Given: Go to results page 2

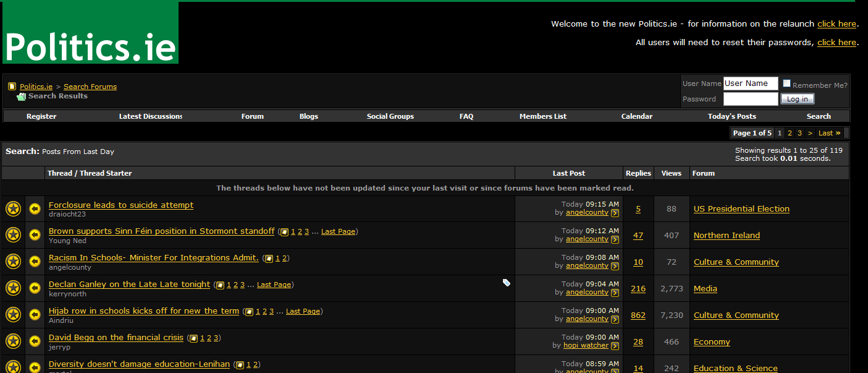Looking at the screenshot, I should (790, 133).
